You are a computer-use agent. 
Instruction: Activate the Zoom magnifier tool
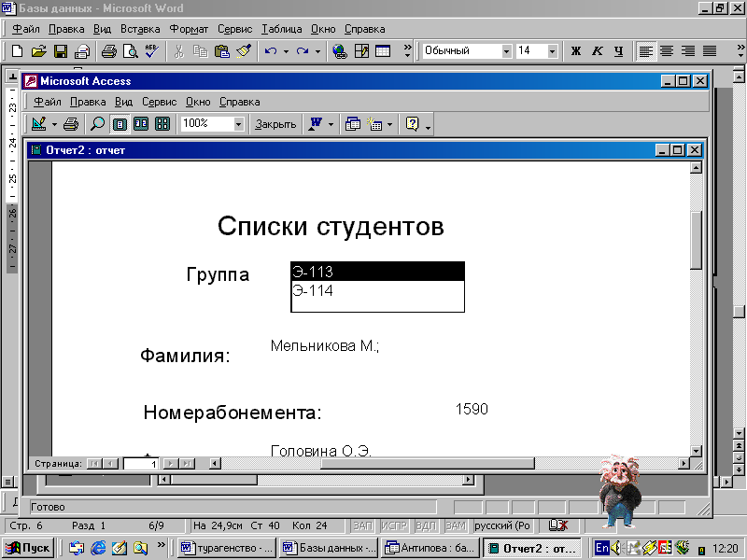pos(97,123)
